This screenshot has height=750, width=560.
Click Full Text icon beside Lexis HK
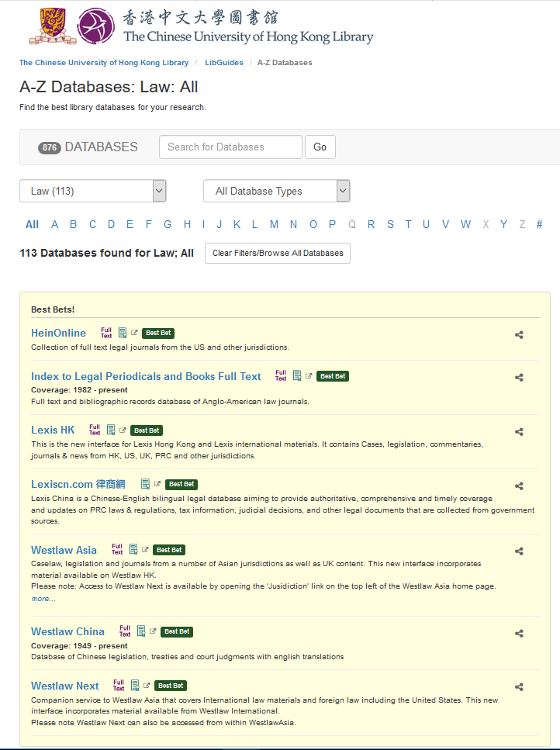pyautogui.click(x=95, y=430)
